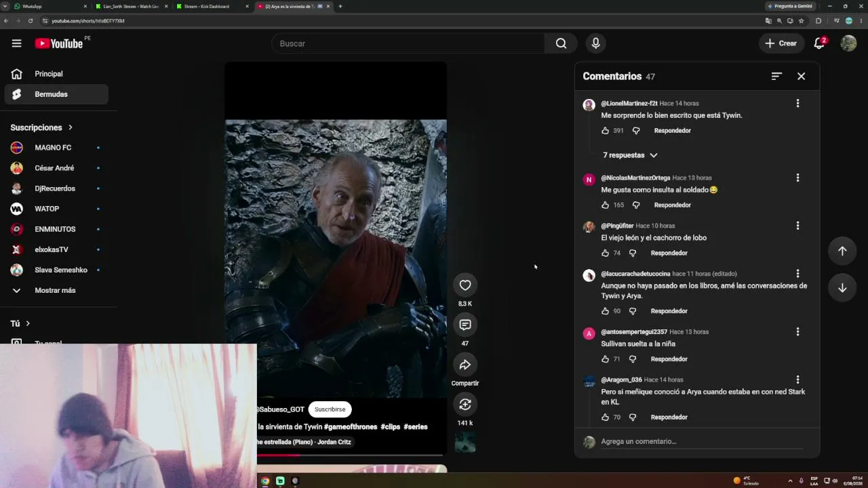Image resolution: width=868 pixels, height=488 pixels.
Task: Like the comment by @Aragorn_036
Action: click(606, 418)
